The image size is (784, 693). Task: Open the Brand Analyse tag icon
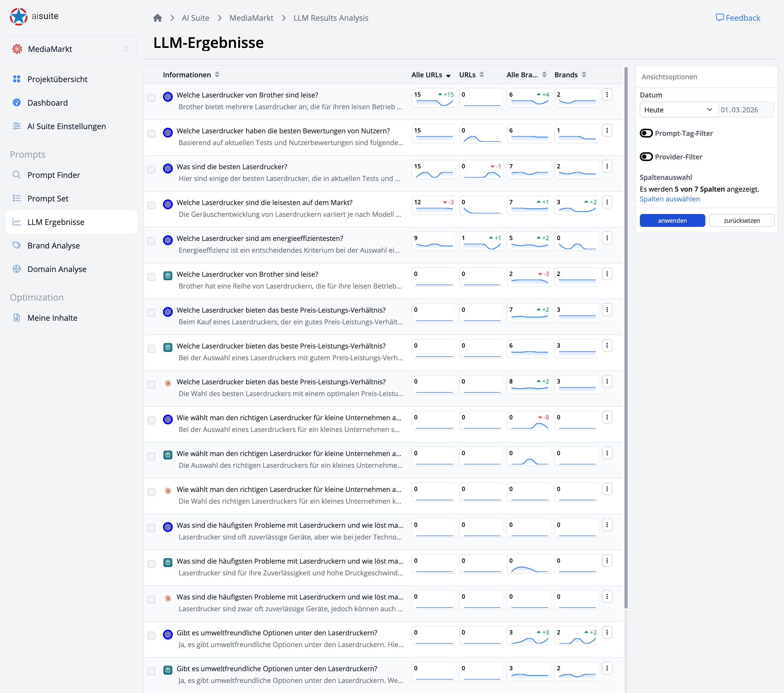click(x=17, y=246)
